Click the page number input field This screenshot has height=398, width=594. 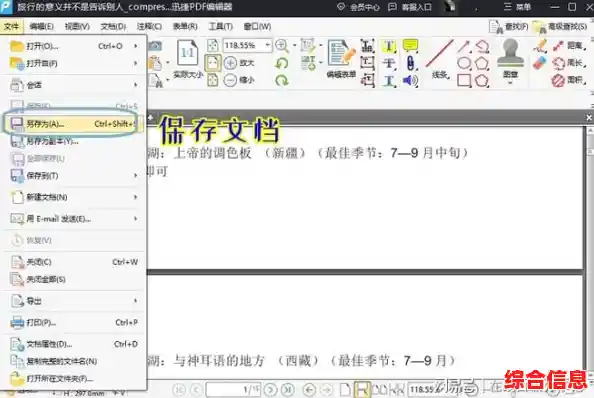[x=233, y=389]
